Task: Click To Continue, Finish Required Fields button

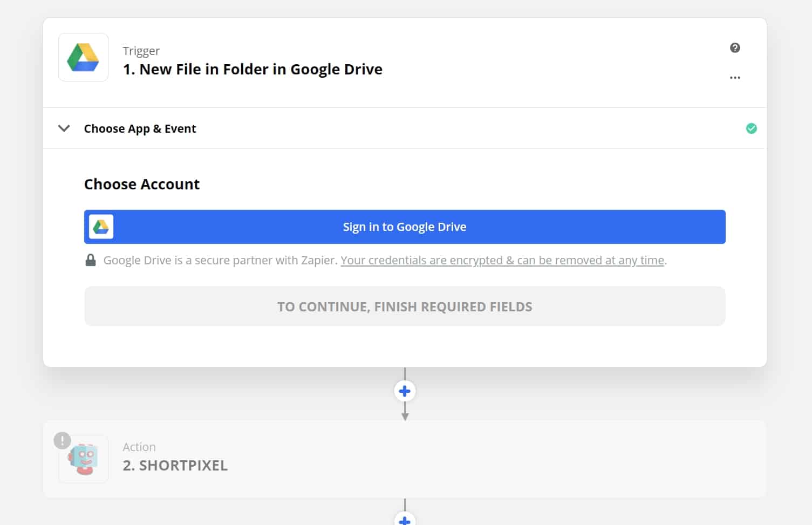Action: (405, 306)
